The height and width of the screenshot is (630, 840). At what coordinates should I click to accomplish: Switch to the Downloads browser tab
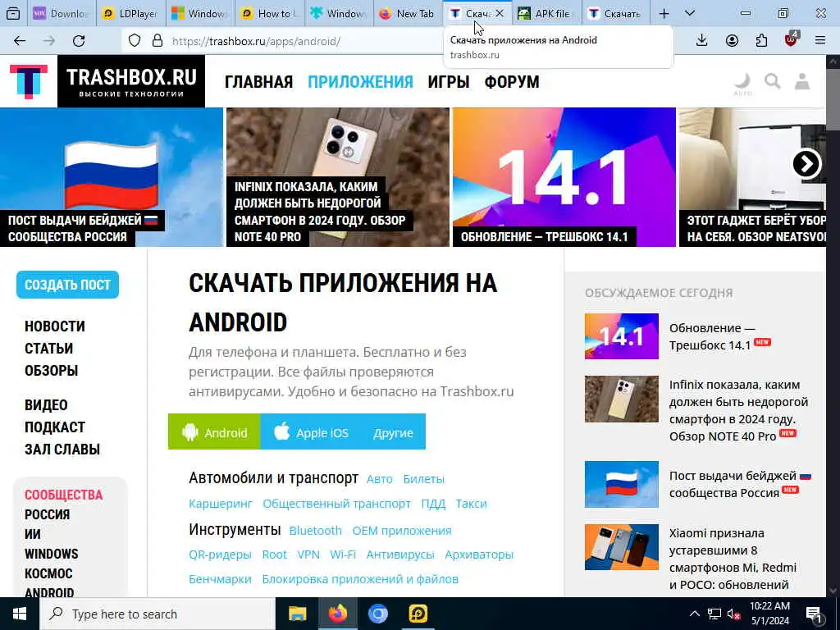click(61, 13)
